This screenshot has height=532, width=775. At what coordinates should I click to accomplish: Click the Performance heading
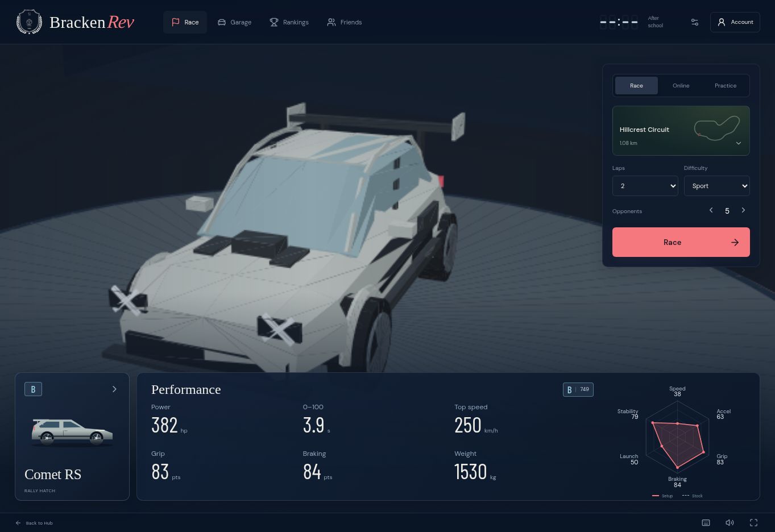[x=186, y=389]
